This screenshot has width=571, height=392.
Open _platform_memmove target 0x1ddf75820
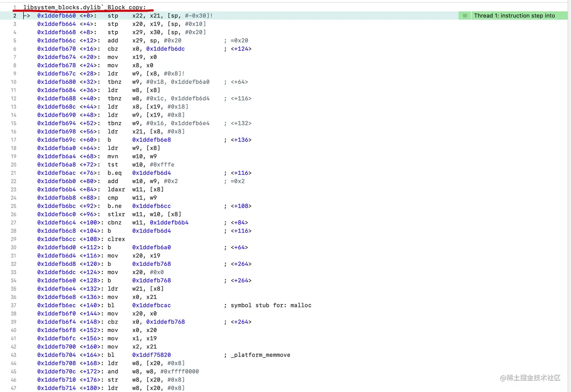(x=151, y=355)
